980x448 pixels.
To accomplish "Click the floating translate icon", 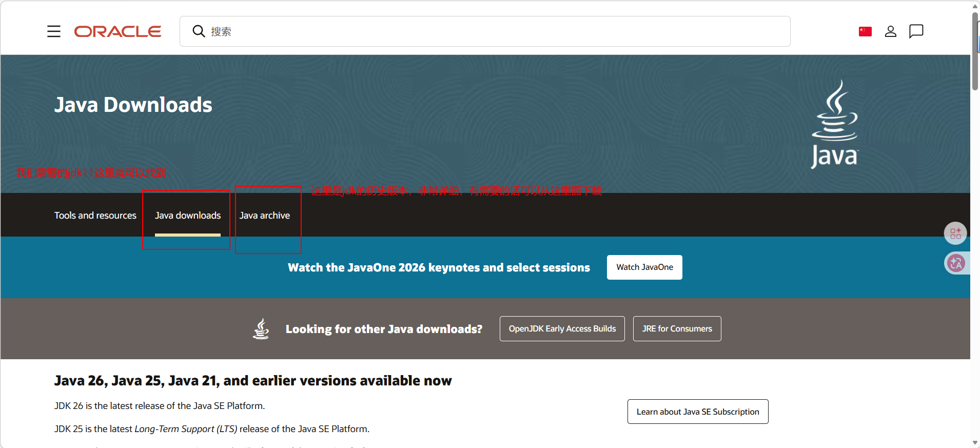I will click(x=956, y=263).
